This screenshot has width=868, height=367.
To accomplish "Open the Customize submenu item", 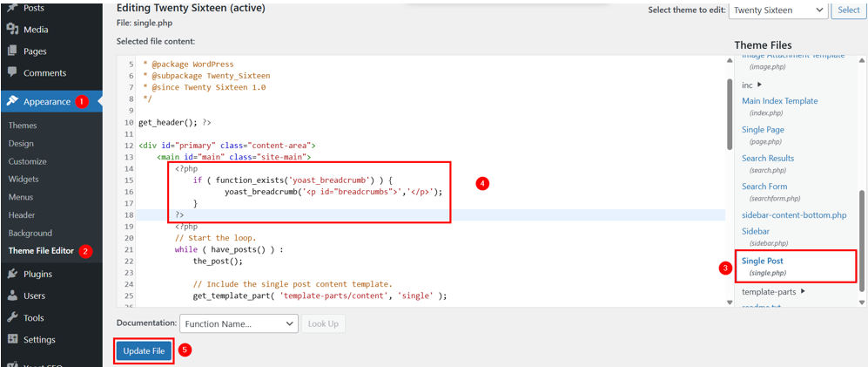I will point(27,161).
